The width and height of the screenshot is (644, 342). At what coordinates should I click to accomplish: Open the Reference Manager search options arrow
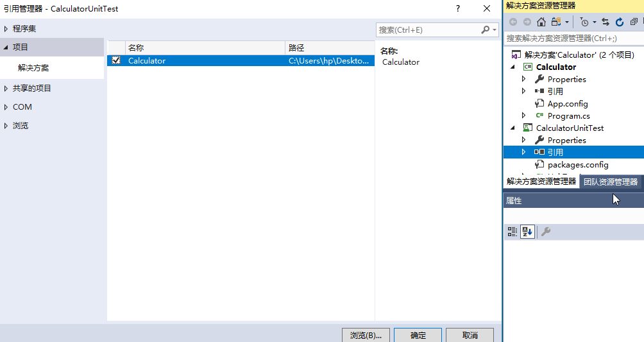click(495, 30)
